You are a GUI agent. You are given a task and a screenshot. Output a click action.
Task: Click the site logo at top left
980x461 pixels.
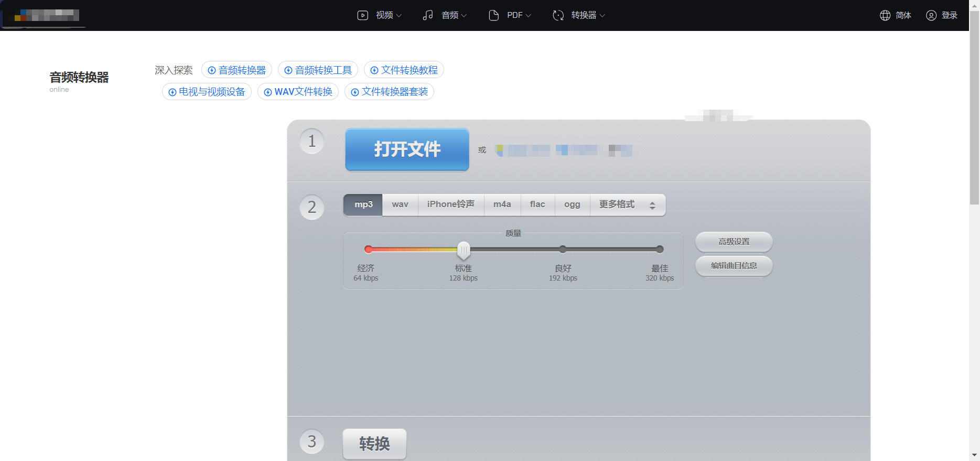[45, 16]
